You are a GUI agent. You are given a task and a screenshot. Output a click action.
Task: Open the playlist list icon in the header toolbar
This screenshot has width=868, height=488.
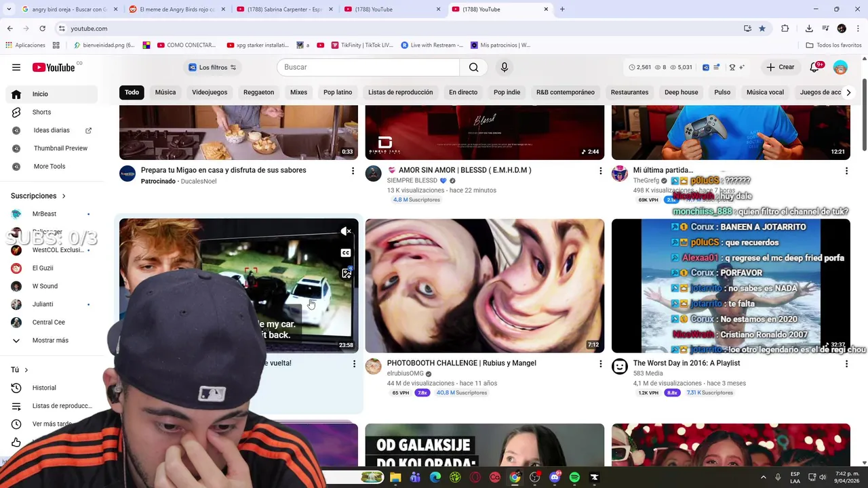point(717,67)
